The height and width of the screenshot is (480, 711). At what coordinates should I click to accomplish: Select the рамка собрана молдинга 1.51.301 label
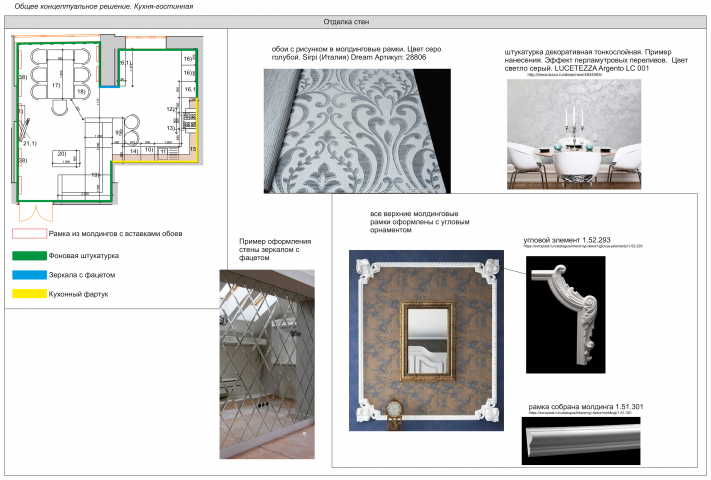coord(586,407)
